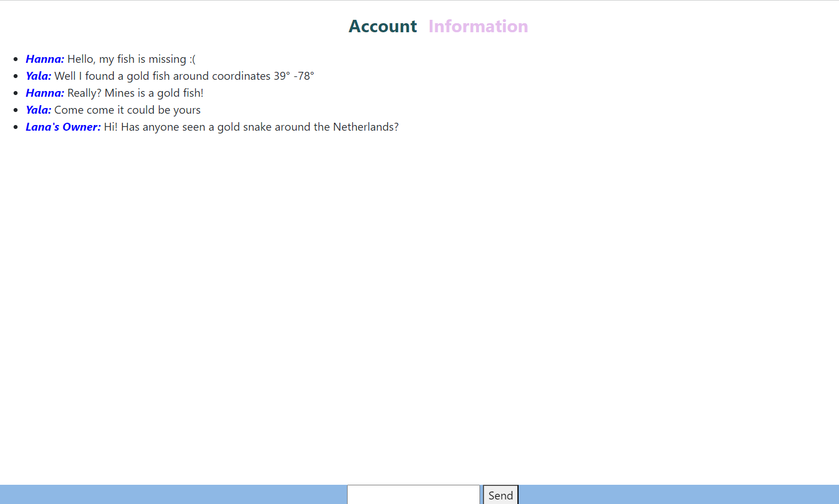
Task: Click the blue footer bar right of Send
Action: tap(679, 494)
